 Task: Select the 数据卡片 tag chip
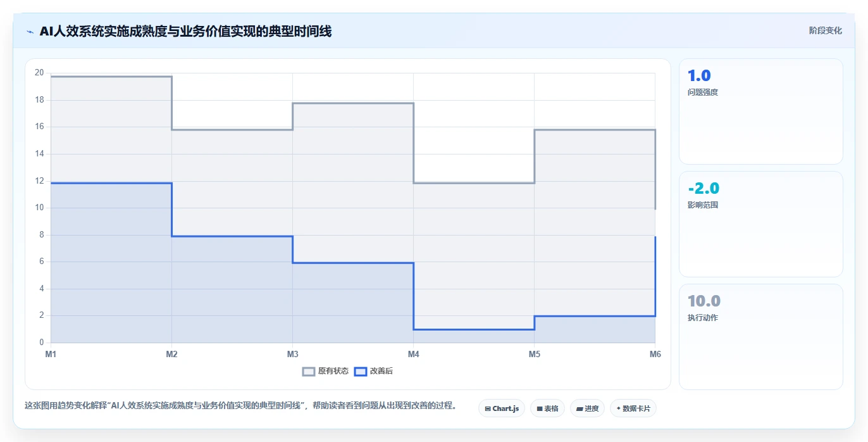(633, 408)
